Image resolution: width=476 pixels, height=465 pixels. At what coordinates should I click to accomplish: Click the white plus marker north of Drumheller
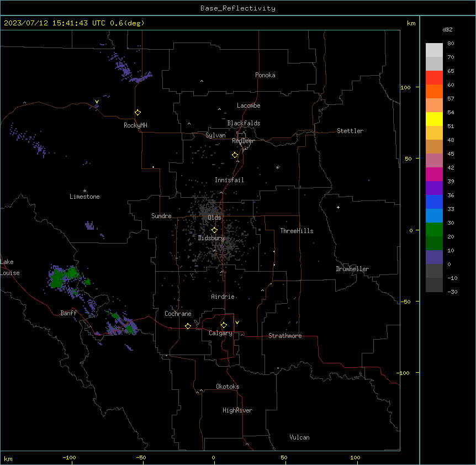[338, 207]
